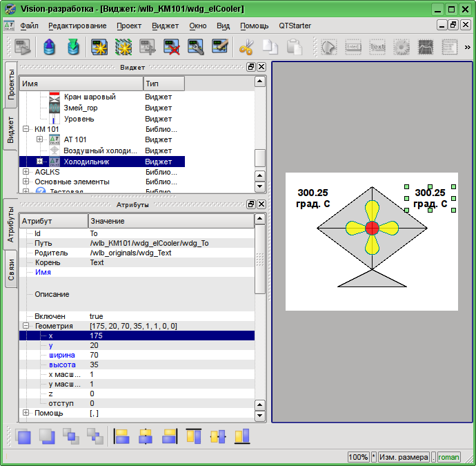Click the roman user button in status bar

tap(448, 457)
